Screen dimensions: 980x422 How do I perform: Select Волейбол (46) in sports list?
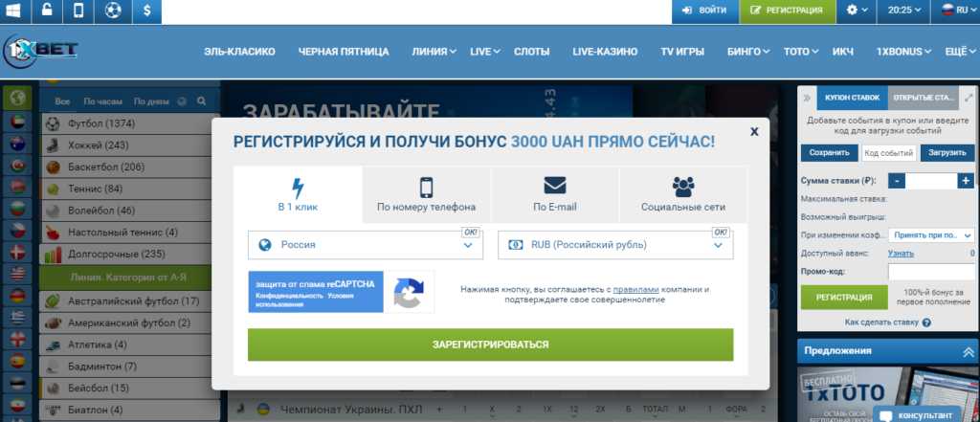[127, 211]
